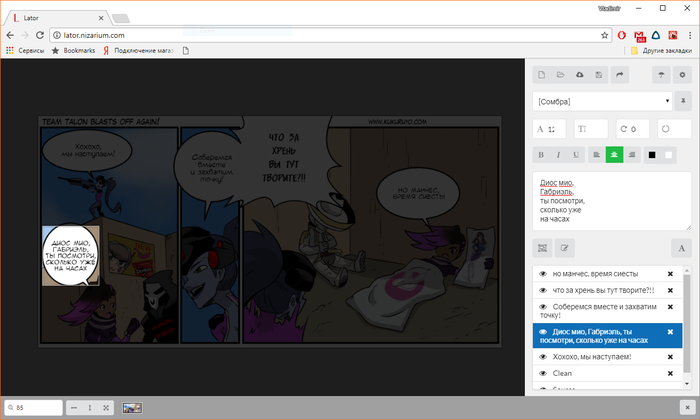Click the vertical fit icon
The height and width of the screenshot is (420, 700).
(90, 408)
